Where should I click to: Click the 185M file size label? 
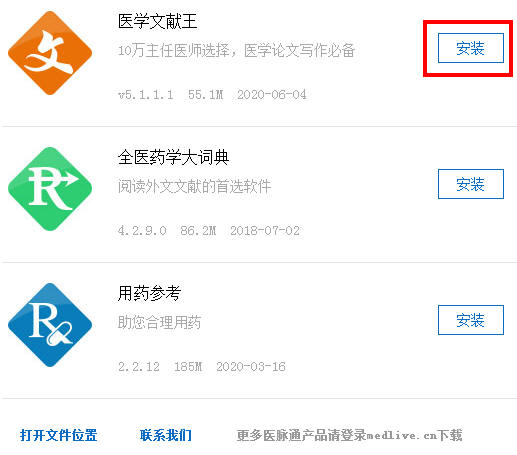(x=188, y=367)
